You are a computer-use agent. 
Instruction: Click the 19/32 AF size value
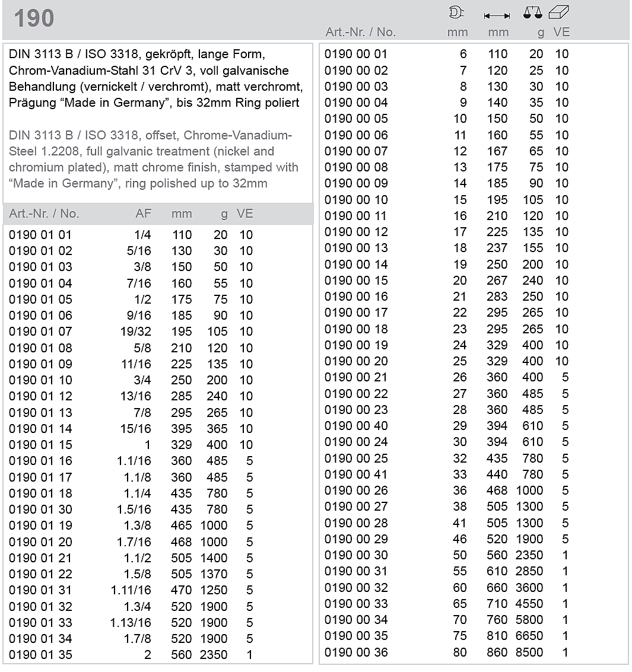[135, 332]
